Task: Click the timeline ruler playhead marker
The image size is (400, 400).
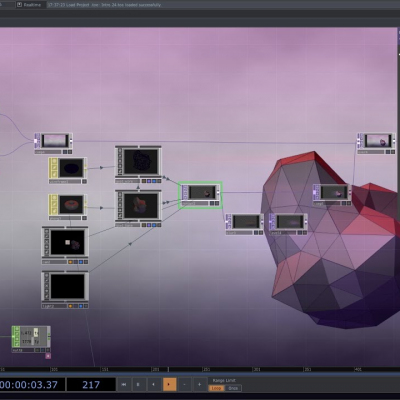Action: (x=168, y=369)
